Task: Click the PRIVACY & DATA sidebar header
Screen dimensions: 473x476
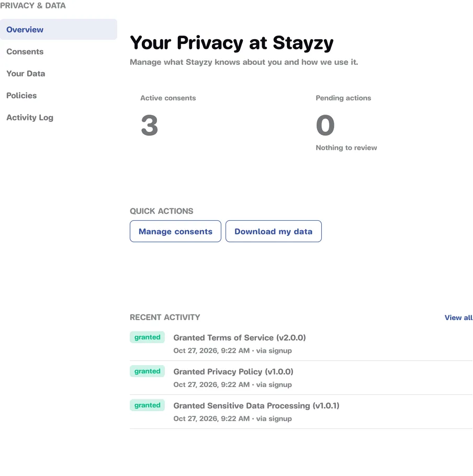Action: click(33, 6)
